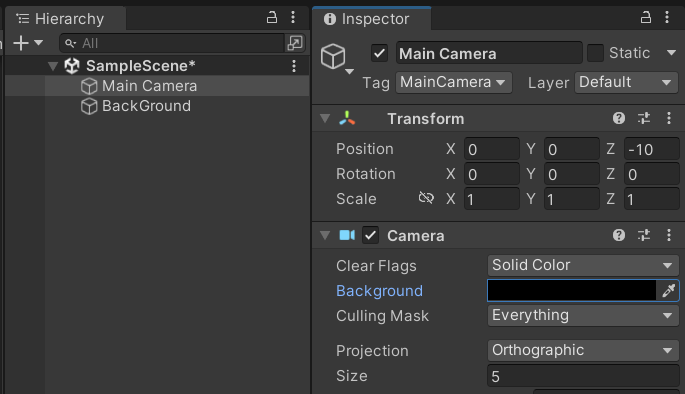Disable the Camera component checkbox
Viewport: 685px width, 394px height.
tap(370, 235)
